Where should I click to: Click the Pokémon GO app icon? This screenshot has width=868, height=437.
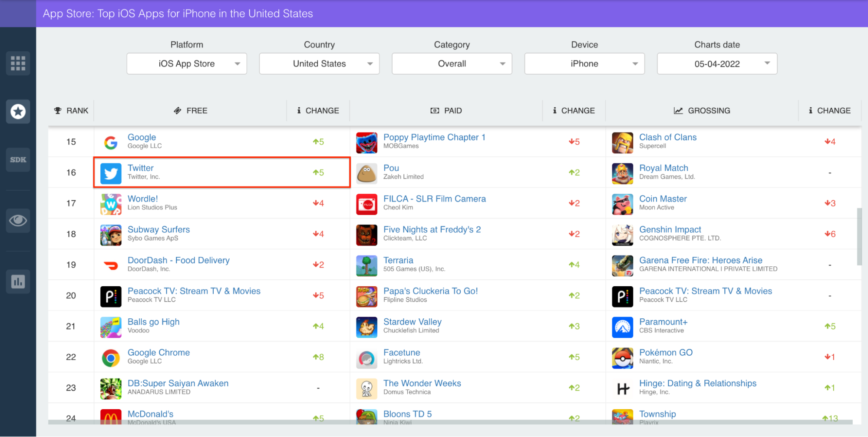(x=622, y=358)
